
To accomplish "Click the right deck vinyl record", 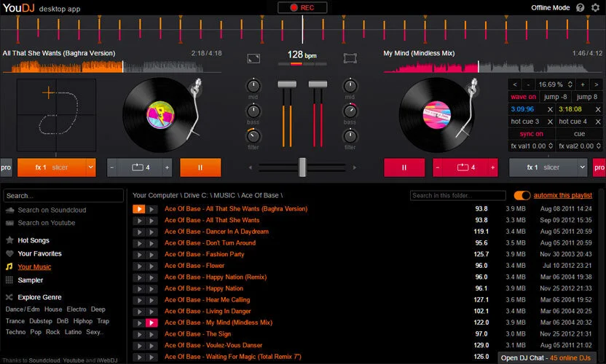I will pyautogui.click(x=437, y=115).
